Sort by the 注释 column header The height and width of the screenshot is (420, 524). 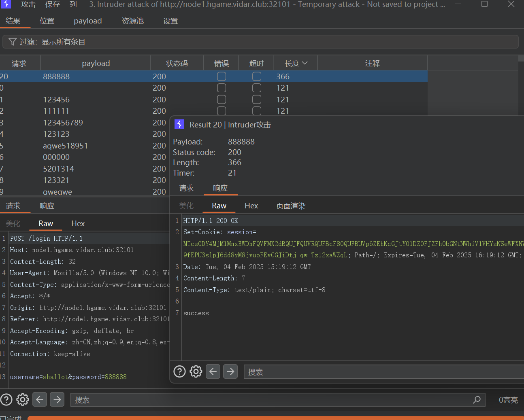tap(373, 63)
